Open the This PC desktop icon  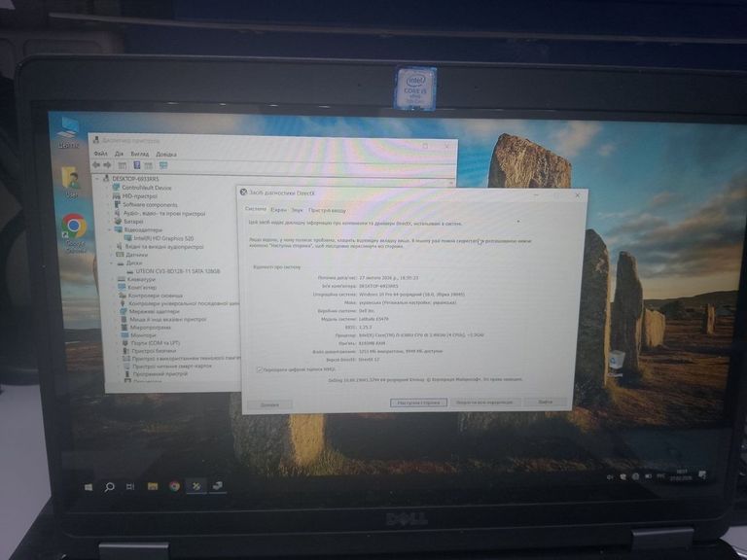click(68, 132)
